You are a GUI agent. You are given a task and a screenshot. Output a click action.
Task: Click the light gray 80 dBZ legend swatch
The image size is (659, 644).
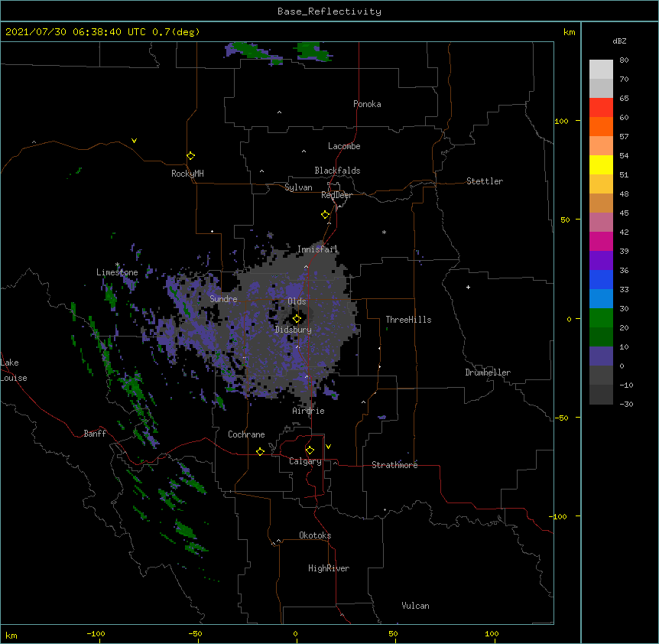(601, 69)
